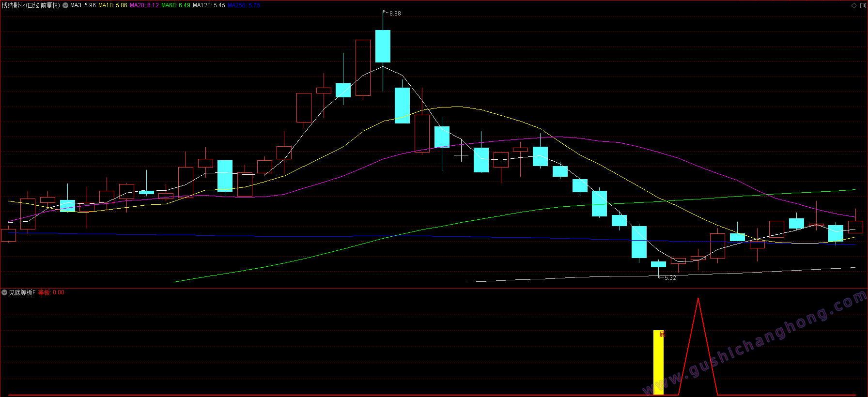Click the yellow MA10: 5.86 label
This screenshot has width=868, height=397.
113,5
